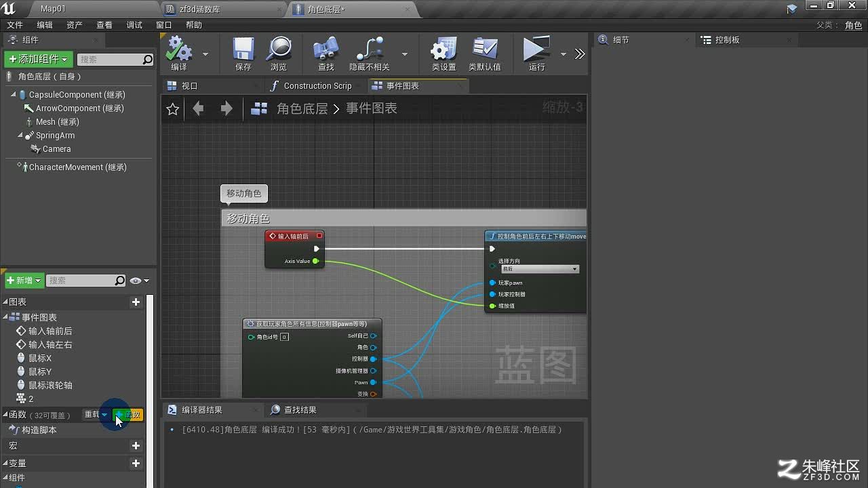Select 鼠标Y event in graph list

[x=40, y=372]
